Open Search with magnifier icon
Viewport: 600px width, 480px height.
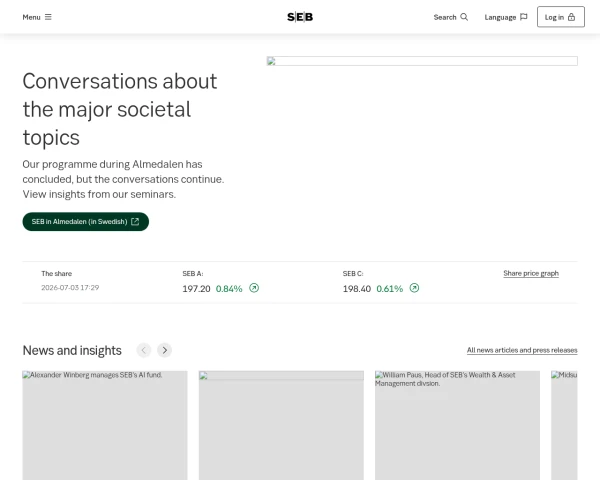click(x=450, y=17)
